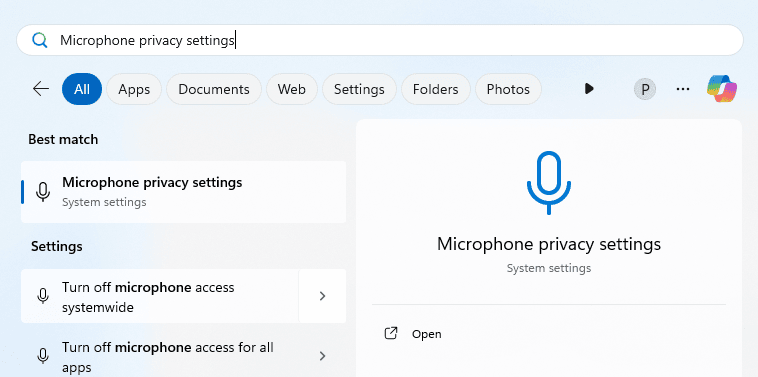This screenshot has height=377, width=758.
Task: Click the Best match heading
Action: 63,139
